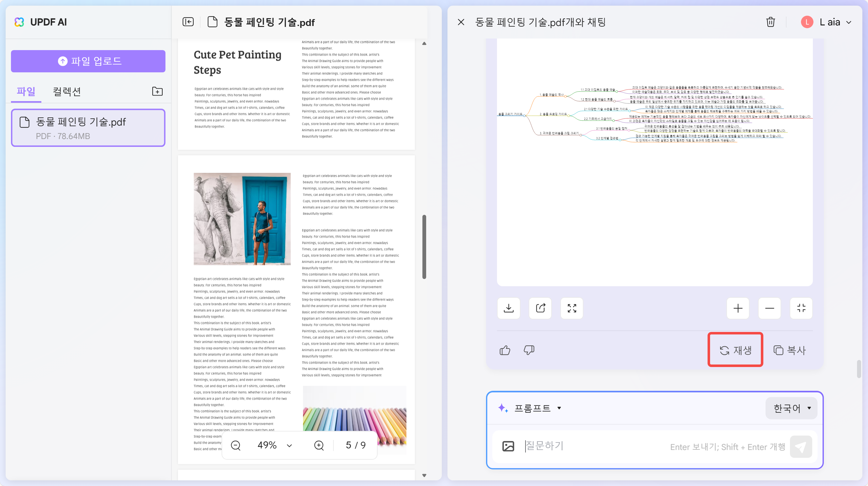The height and width of the screenshot is (486, 868).
Task: Click the 복사 copy button
Action: (789, 350)
